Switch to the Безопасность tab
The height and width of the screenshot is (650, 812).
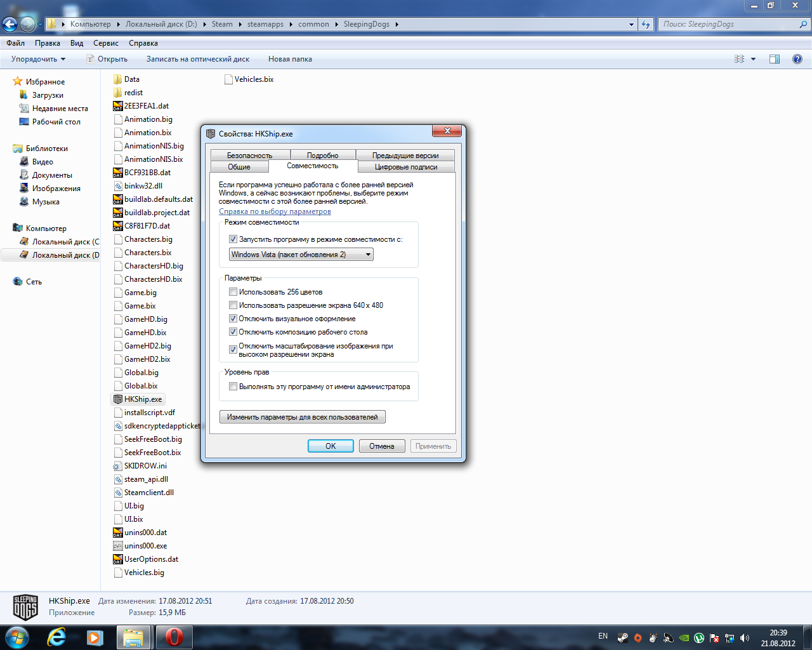(x=249, y=156)
